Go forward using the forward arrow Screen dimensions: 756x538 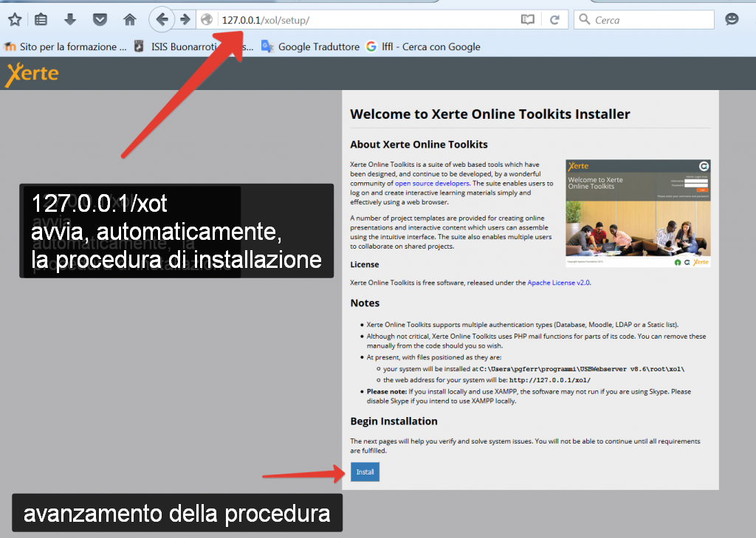coord(185,20)
